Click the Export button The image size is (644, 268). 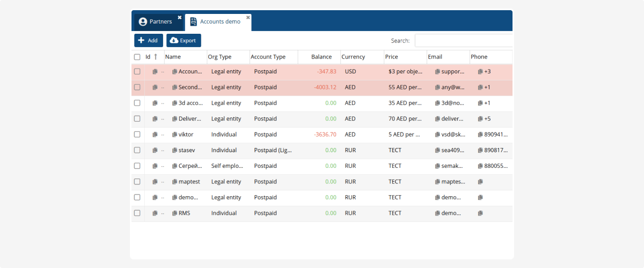click(x=184, y=40)
